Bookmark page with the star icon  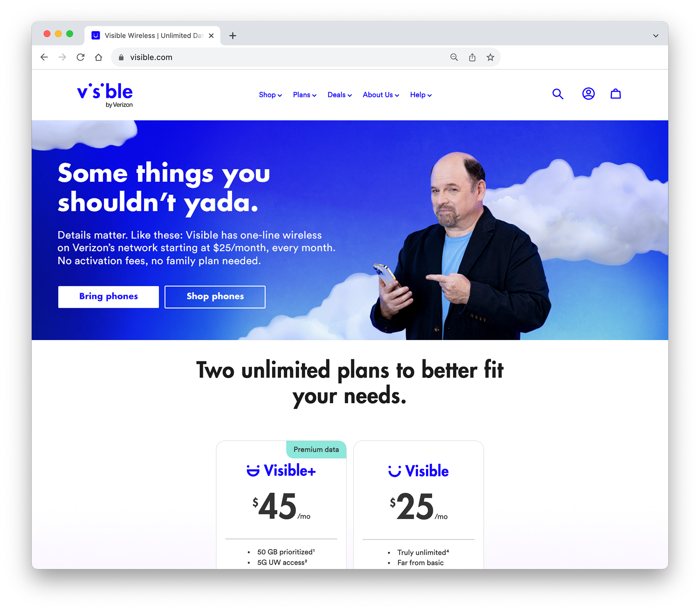click(490, 57)
